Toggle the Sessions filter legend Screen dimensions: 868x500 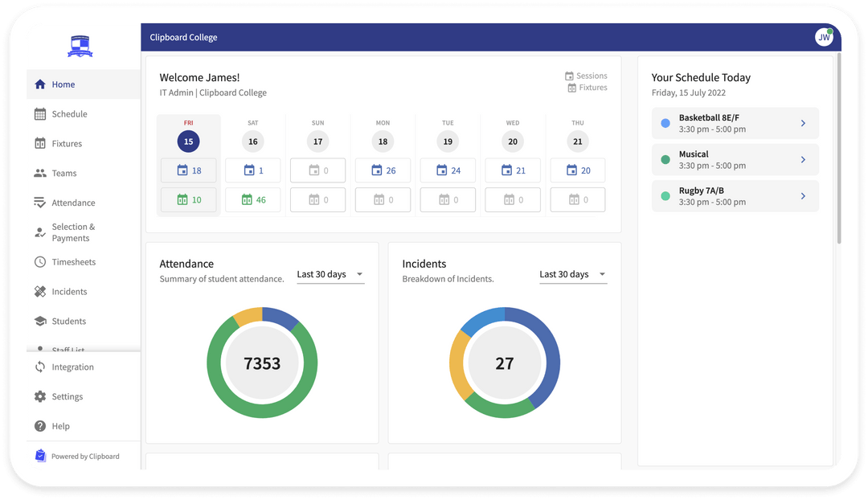pos(587,76)
